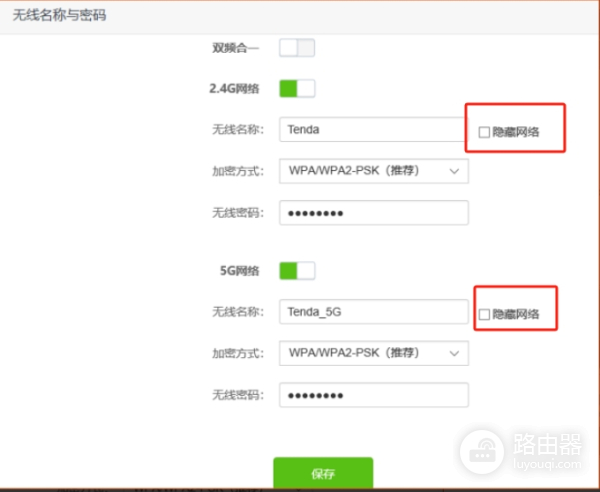Click the 无线名称与密码 panel title

pos(60,16)
